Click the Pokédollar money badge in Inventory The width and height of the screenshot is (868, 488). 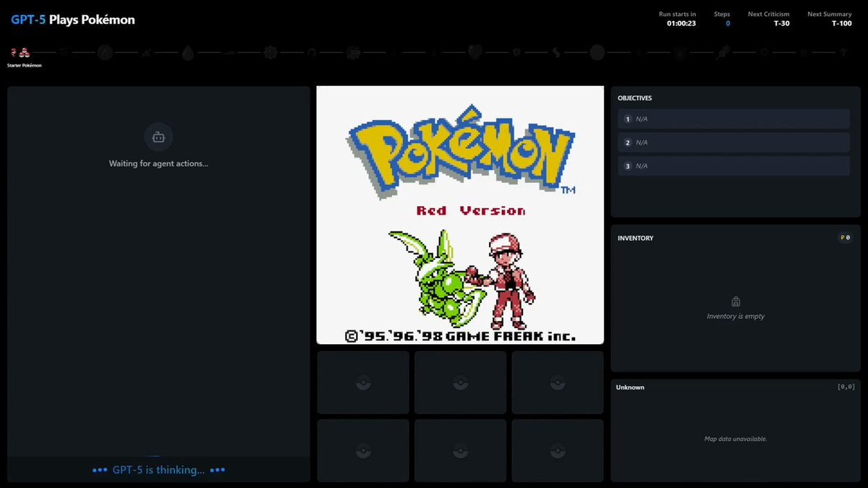(x=844, y=238)
